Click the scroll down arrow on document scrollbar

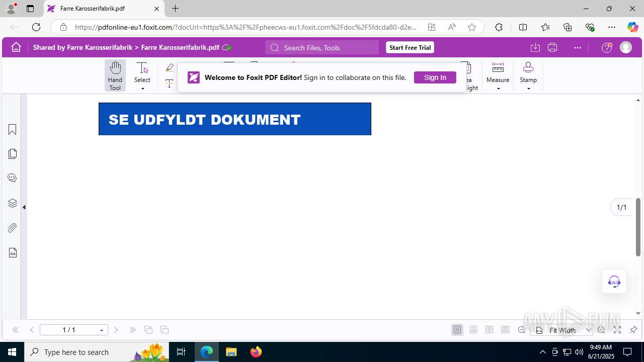click(x=638, y=313)
